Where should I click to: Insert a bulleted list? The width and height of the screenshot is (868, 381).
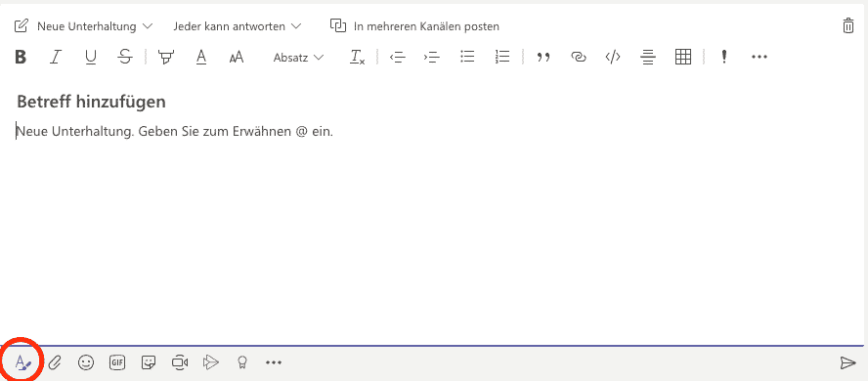(x=468, y=57)
